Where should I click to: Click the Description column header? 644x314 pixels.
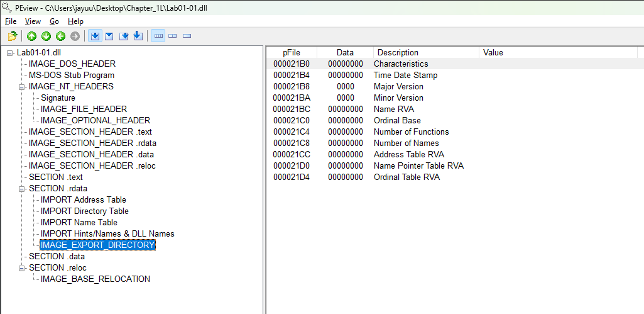[427, 52]
